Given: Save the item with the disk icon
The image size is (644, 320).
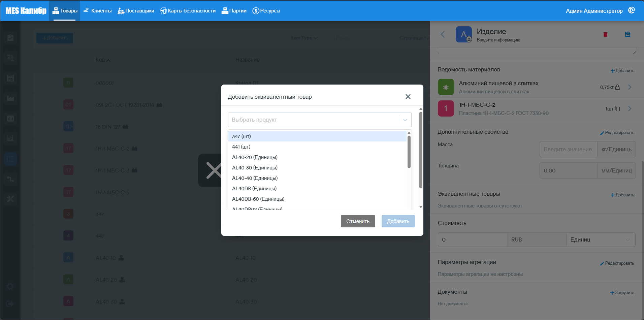Looking at the screenshot, I should pyautogui.click(x=627, y=34).
